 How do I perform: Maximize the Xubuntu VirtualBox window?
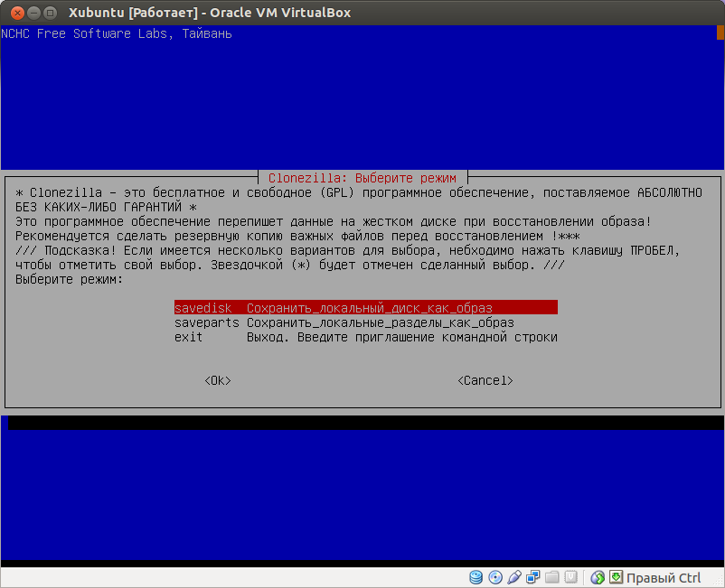pyautogui.click(x=50, y=13)
